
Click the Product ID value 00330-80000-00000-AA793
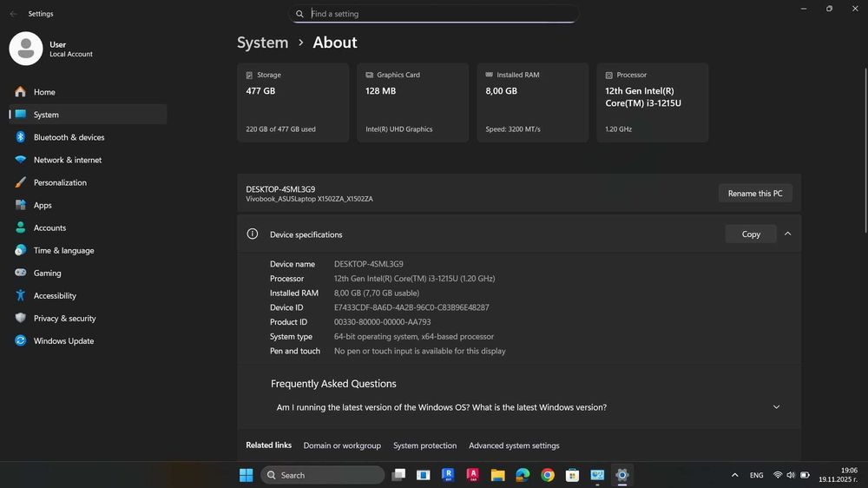click(x=383, y=322)
